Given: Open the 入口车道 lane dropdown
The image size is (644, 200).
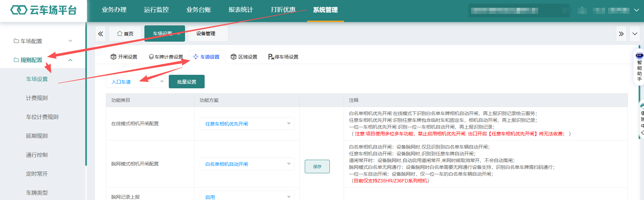Looking at the screenshot, I should (137, 82).
